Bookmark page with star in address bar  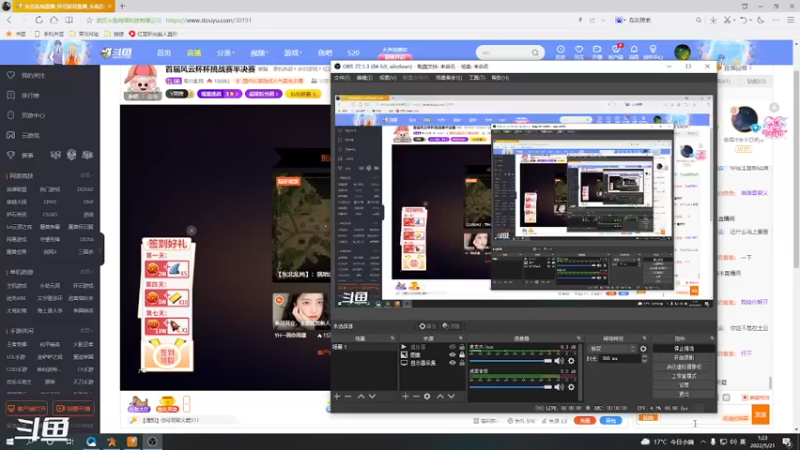[x=89, y=20]
